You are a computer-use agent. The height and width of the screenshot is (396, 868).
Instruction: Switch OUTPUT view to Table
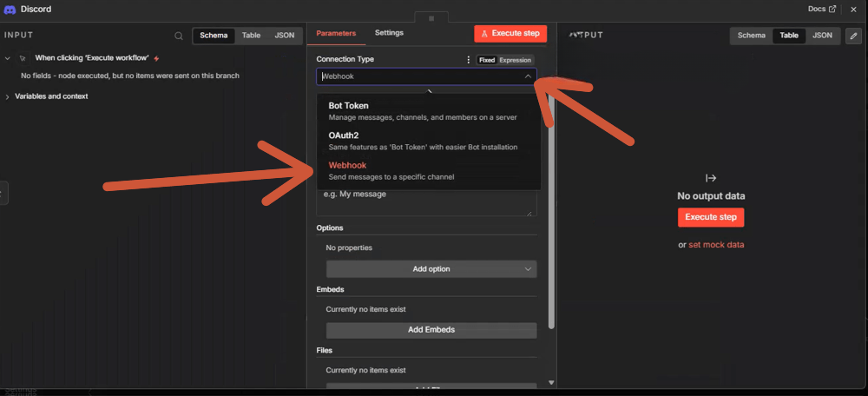789,36
